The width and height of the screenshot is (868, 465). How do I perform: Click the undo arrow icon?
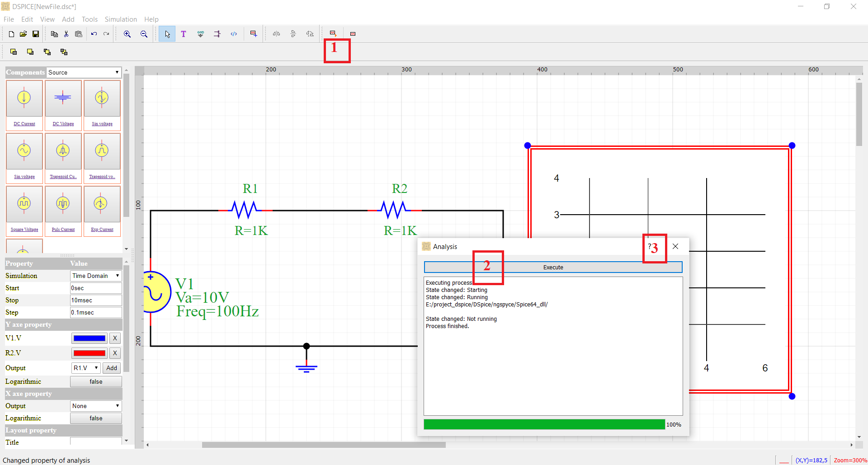tap(94, 34)
